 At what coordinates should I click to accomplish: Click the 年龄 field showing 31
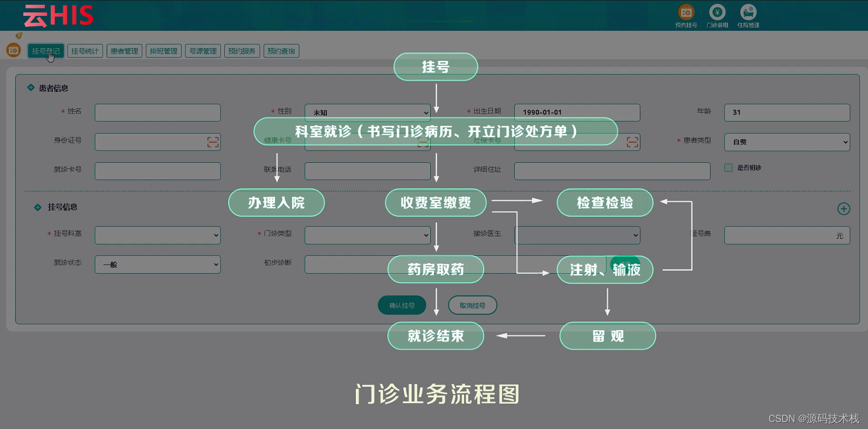[x=787, y=113]
